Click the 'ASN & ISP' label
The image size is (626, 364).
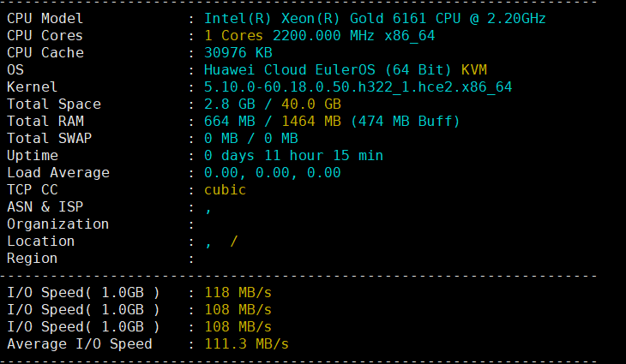(45, 207)
